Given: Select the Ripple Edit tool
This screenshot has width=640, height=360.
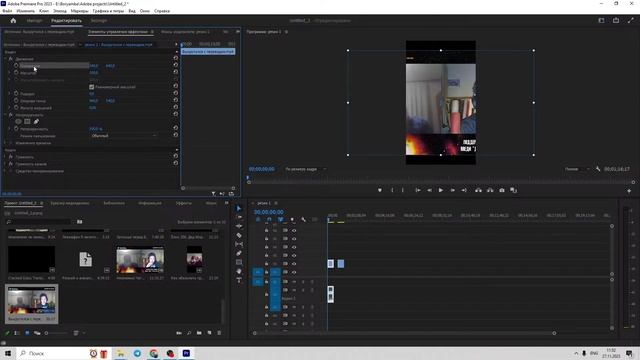Looking at the screenshot, I should tap(239, 226).
